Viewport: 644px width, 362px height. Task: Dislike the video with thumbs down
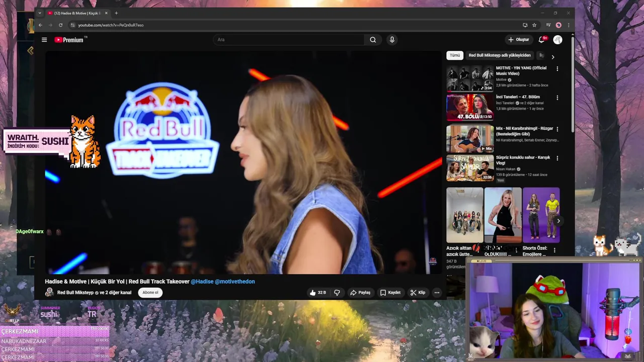(x=337, y=293)
